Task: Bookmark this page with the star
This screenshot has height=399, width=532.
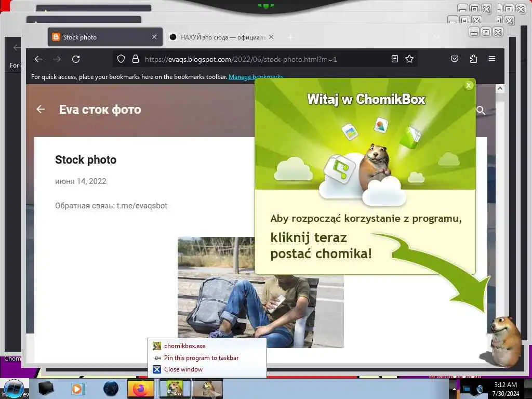Action: click(x=409, y=59)
